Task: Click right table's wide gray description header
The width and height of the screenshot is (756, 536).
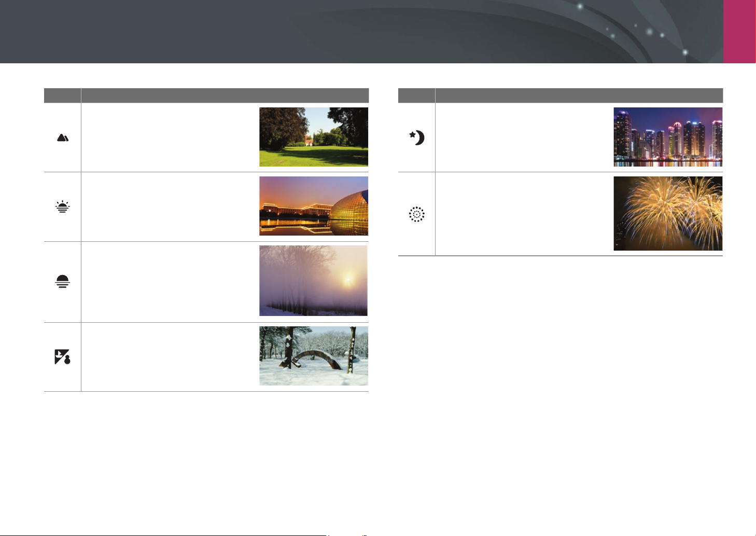Action: click(579, 95)
